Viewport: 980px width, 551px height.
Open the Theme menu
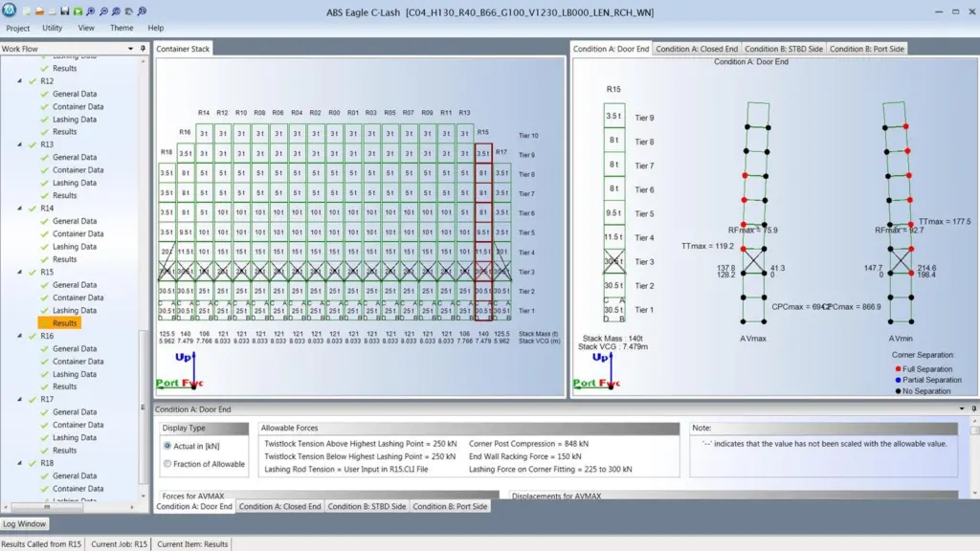click(122, 28)
